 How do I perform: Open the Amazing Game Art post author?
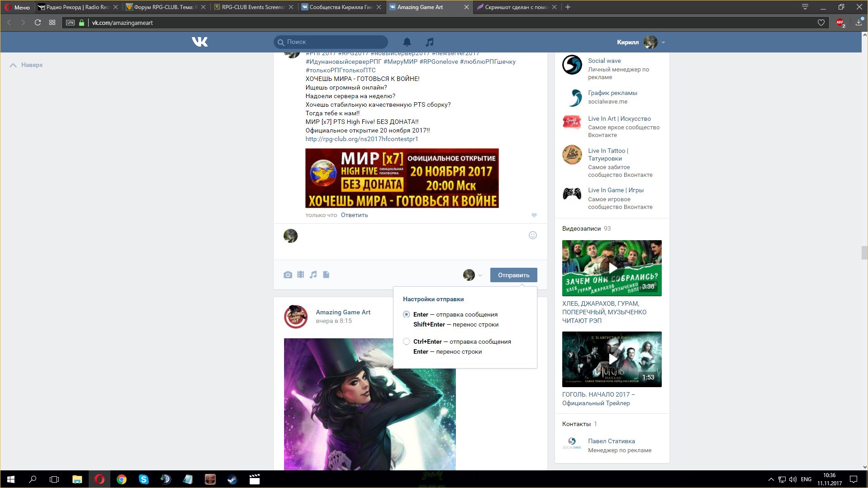pyautogui.click(x=343, y=312)
